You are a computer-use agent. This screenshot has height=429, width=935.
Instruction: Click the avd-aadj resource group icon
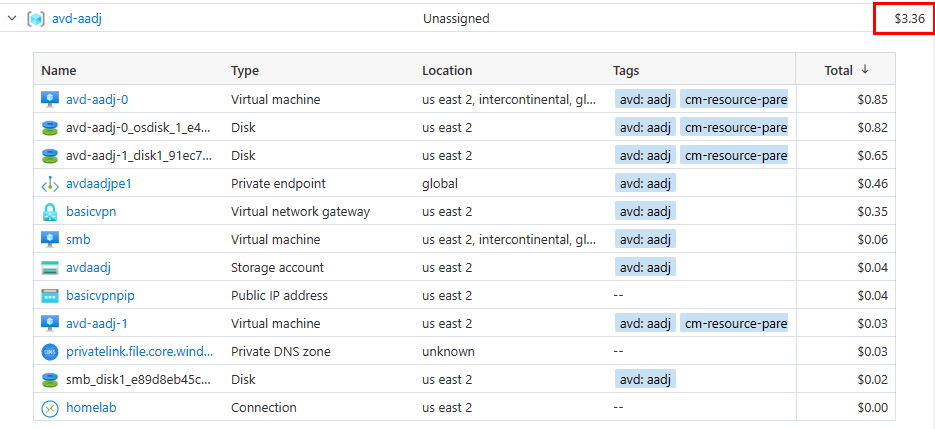(36, 18)
